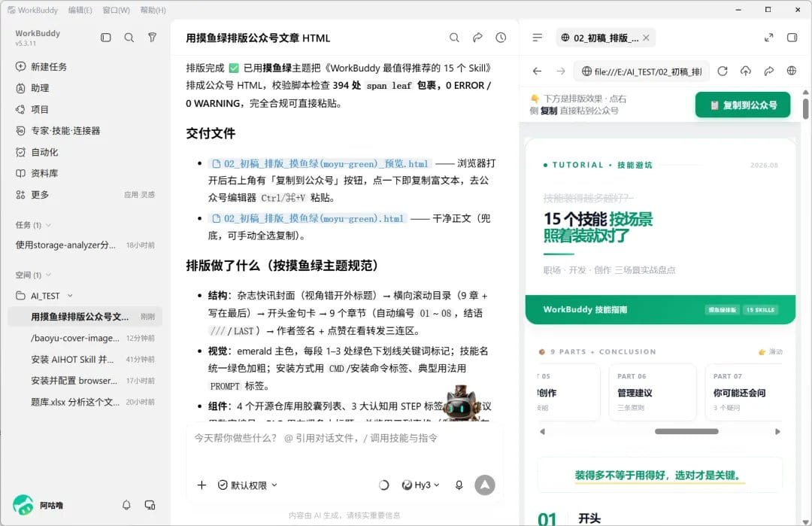Click the 阿咕噜 user avatar

click(x=23, y=505)
